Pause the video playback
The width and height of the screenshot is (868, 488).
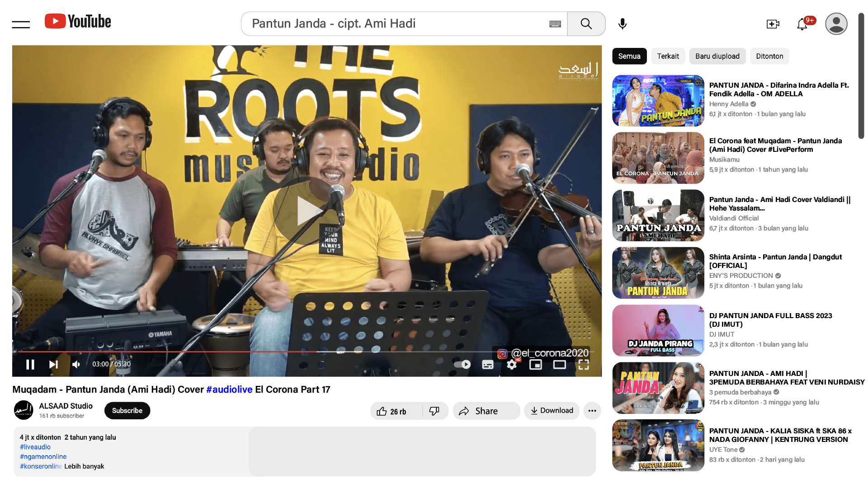pyautogui.click(x=30, y=364)
